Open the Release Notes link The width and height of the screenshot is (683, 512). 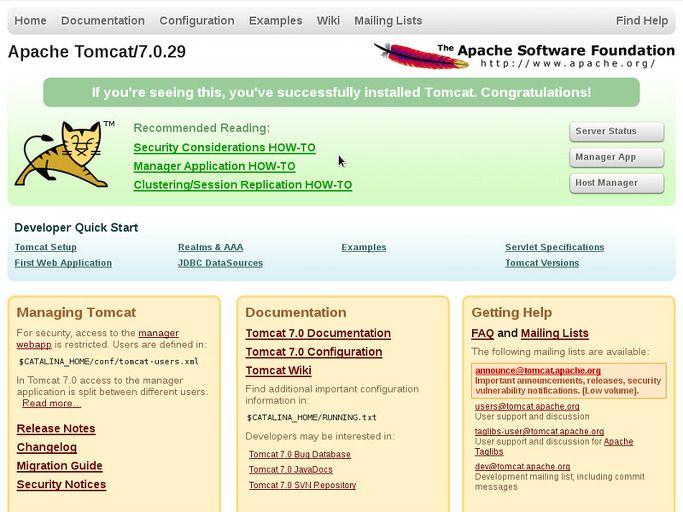click(56, 428)
